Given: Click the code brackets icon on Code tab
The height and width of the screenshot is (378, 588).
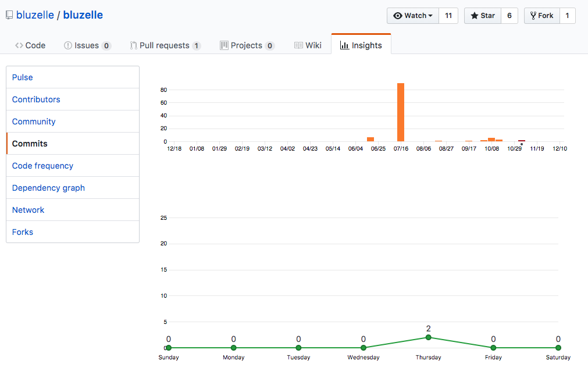Looking at the screenshot, I should 19,45.
